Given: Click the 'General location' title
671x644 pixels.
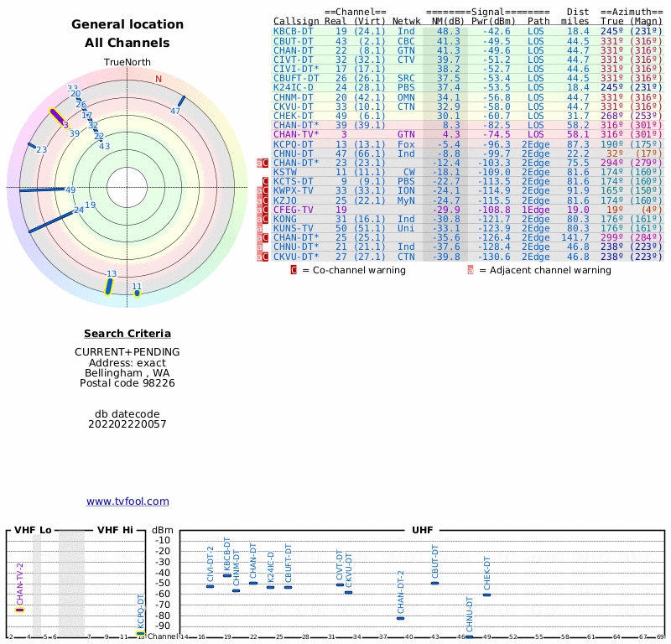Looking at the screenshot, I should (127, 24).
